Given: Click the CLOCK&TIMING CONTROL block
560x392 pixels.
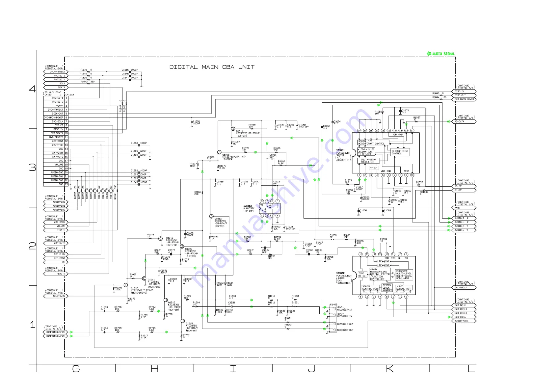Looking at the screenshot, I should (400, 152).
